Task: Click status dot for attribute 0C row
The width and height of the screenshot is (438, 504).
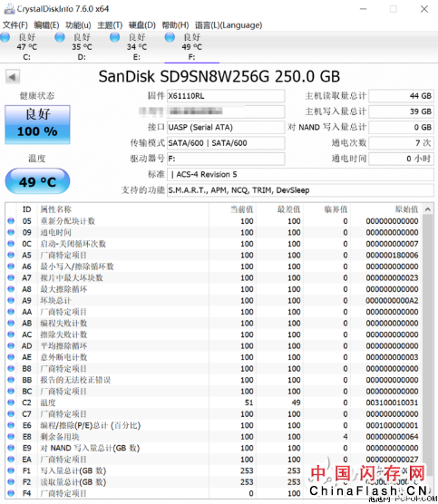Action: [x=11, y=244]
